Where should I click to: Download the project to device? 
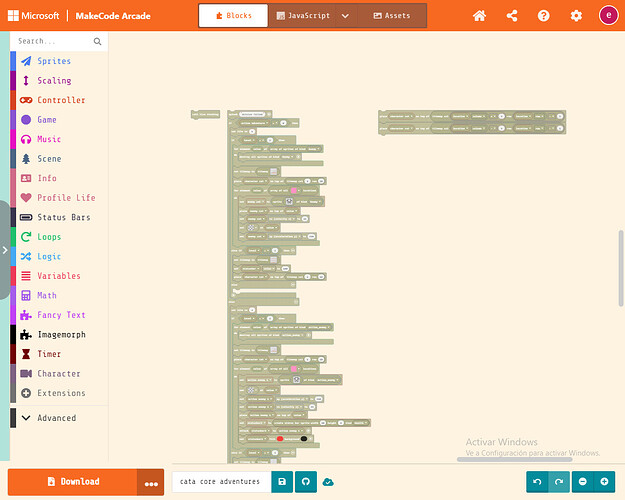pyautogui.click(x=73, y=482)
